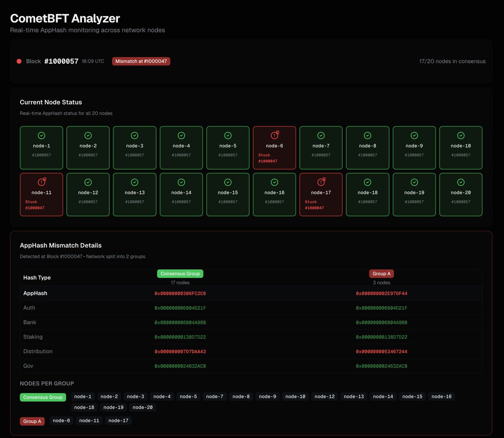504x438 pixels.
Task: Select the node-5 chip in Consensus Group list
Action: coord(188,396)
